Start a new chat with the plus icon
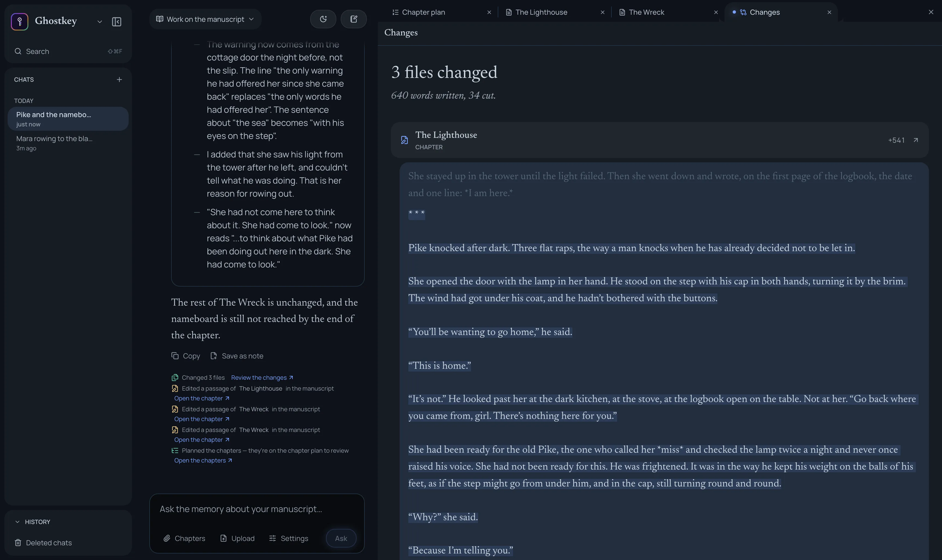The height and width of the screenshot is (560, 942). pos(119,80)
